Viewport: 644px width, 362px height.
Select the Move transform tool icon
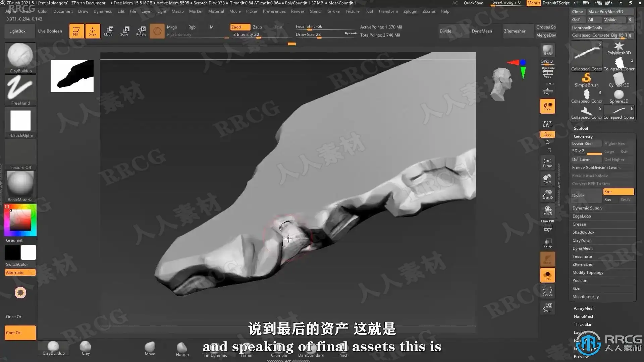point(108,31)
